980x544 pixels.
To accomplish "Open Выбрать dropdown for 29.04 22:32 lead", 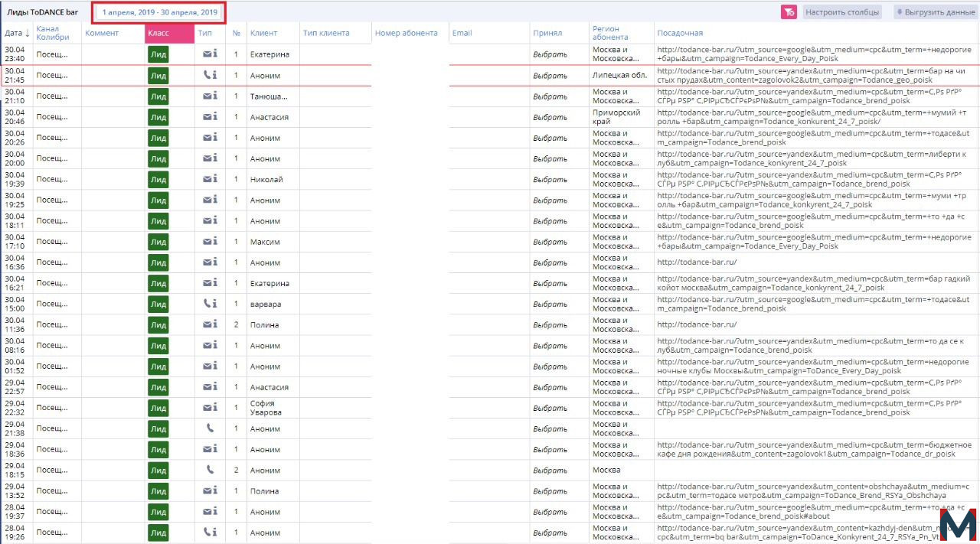I will 550,408.
